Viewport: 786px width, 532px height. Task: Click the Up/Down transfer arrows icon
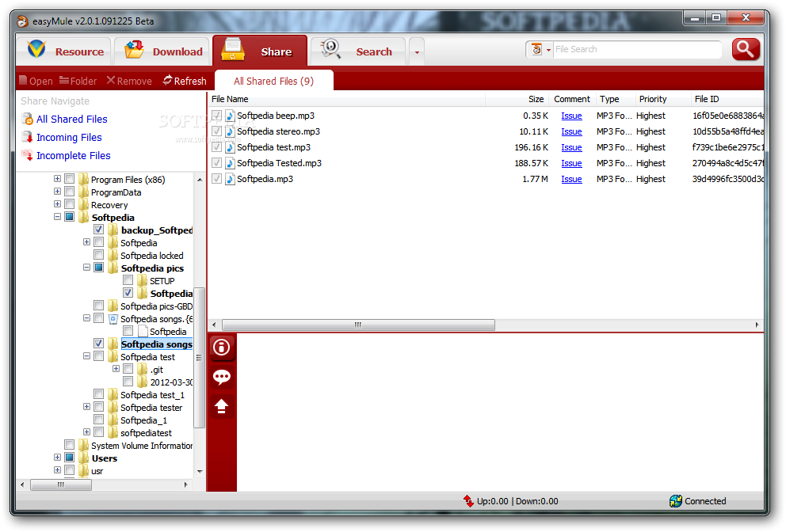[x=468, y=501]
